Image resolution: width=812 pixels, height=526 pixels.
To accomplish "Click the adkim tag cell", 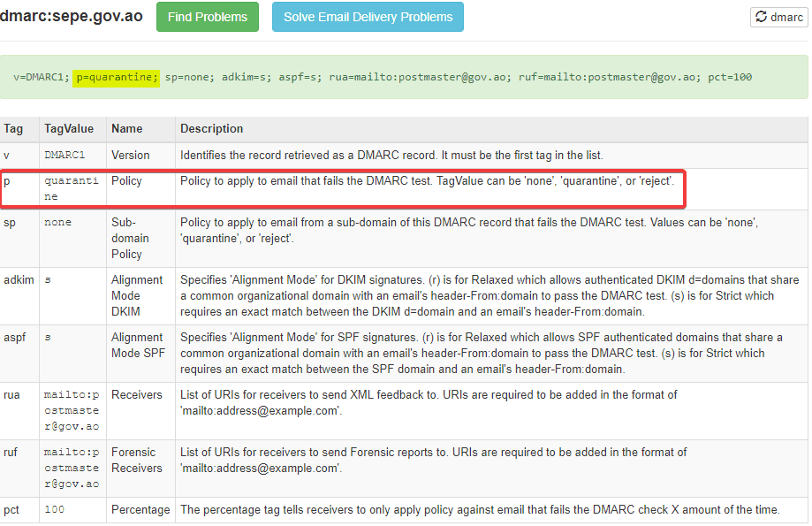I will [x=19, y=280].
